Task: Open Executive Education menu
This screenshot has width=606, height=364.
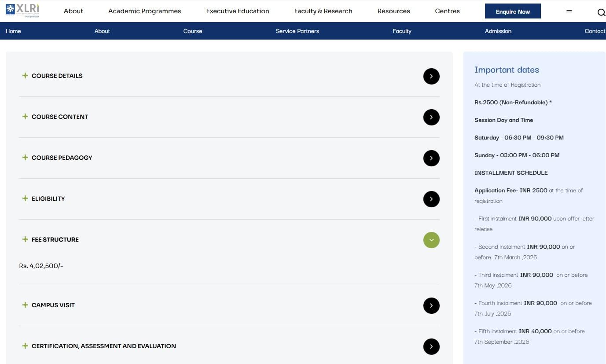Action: point(237,11)
